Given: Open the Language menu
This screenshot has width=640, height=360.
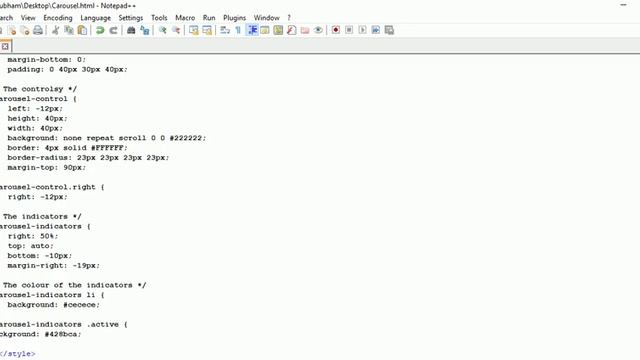Looking at the screenshot, I should coord(96,18).
